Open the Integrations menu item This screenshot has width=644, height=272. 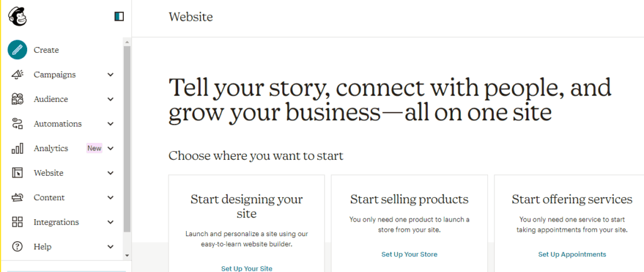pyautogui.click(x=56, y=222)
